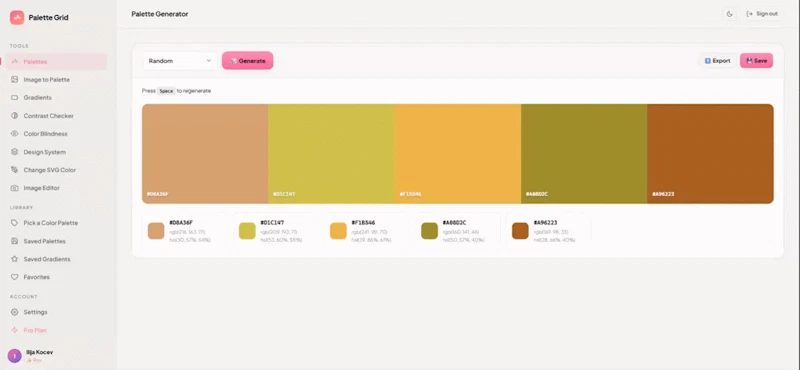Click the Pick a Color Palette tag icon
This screenshot has width=800, height=370.
(x=14, y=223)
